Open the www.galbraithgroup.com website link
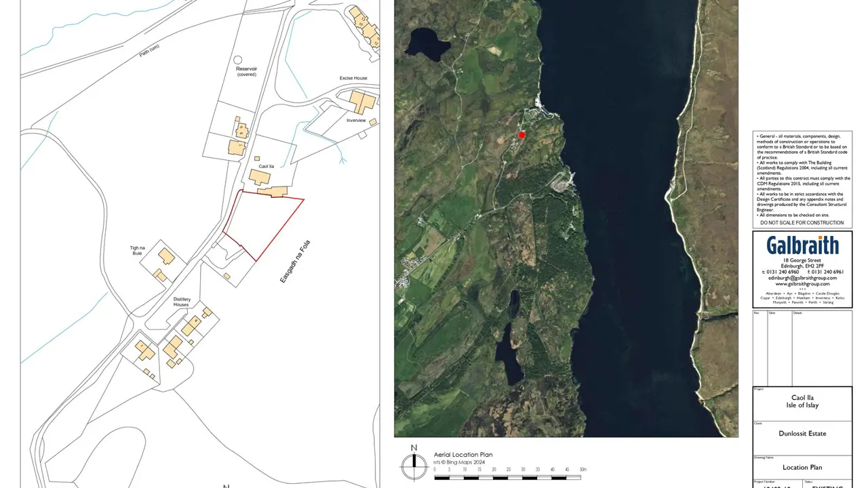Image resolution: width=868 pixels, height=488 pixels. pos(802,284)
